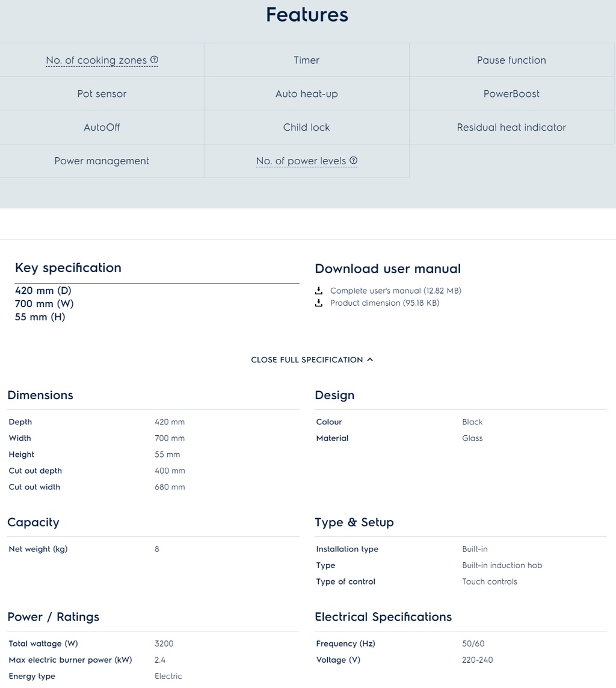Click the Residual heat indicator feature cell
Image resolution: width=616 pixels, height=688 pixels.
[x=511, y=128]
